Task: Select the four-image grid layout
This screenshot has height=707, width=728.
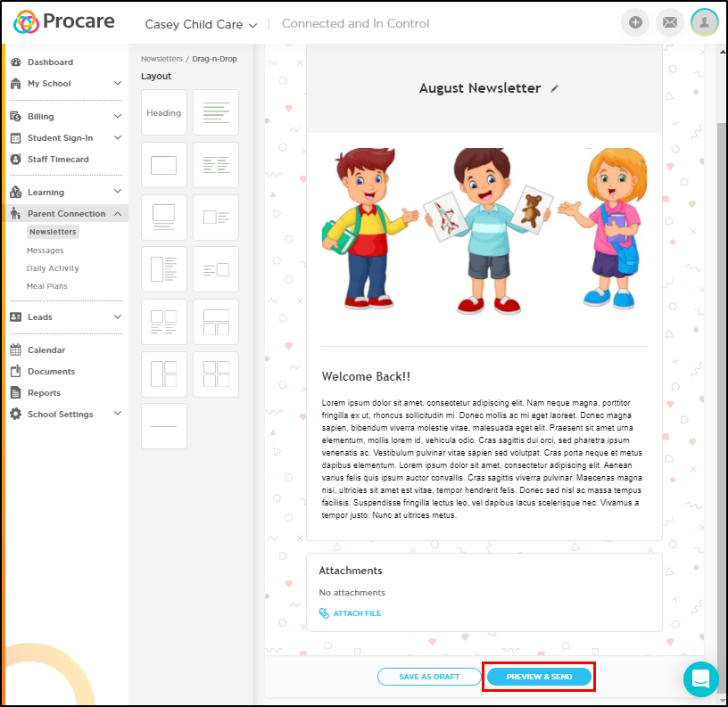Action: point(216,374)
